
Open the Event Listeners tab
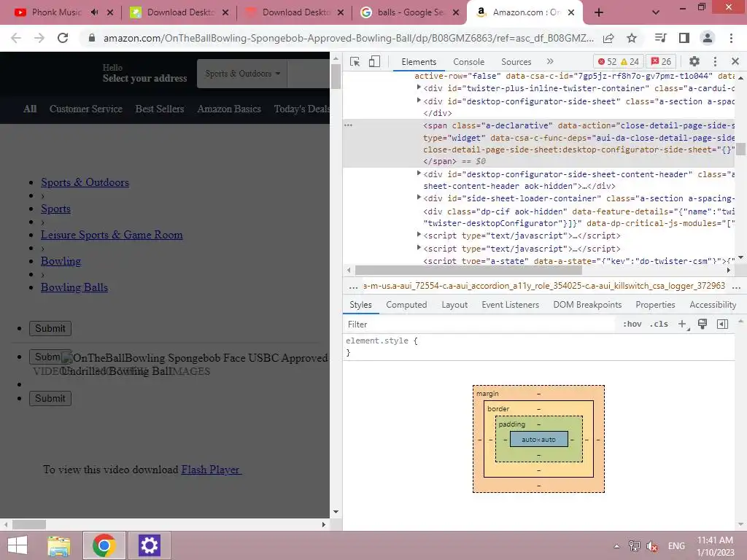[510, 305]
